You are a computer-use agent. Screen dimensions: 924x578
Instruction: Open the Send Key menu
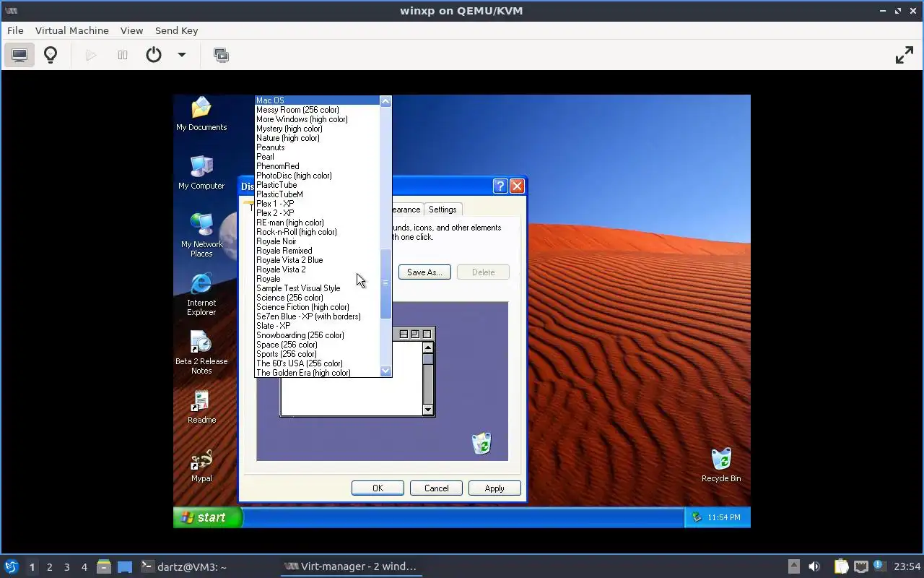[x=176, y=30]
